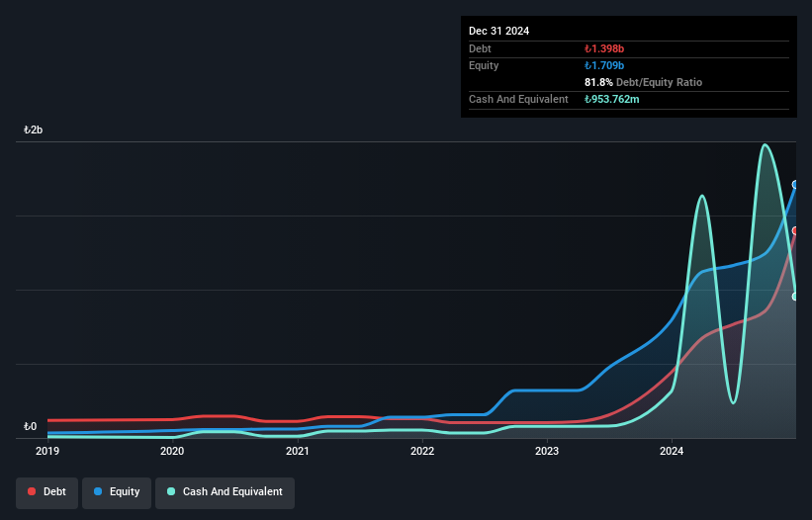Click the 2021 x-axis label
The height and width of the screenshot is (520, 812).
[x=298, y=451]
